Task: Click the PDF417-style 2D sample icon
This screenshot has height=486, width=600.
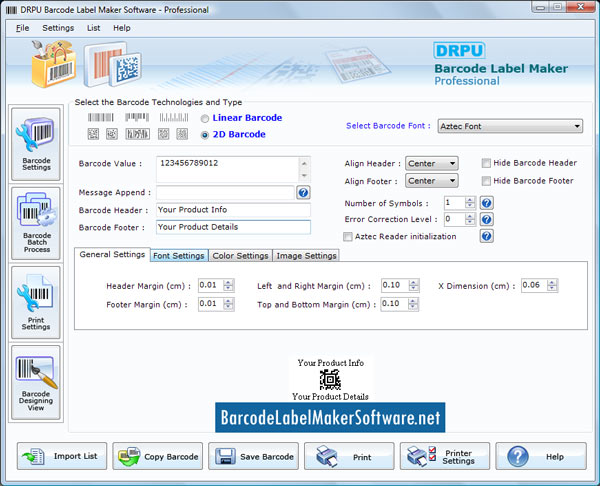Action: point(137,134)
